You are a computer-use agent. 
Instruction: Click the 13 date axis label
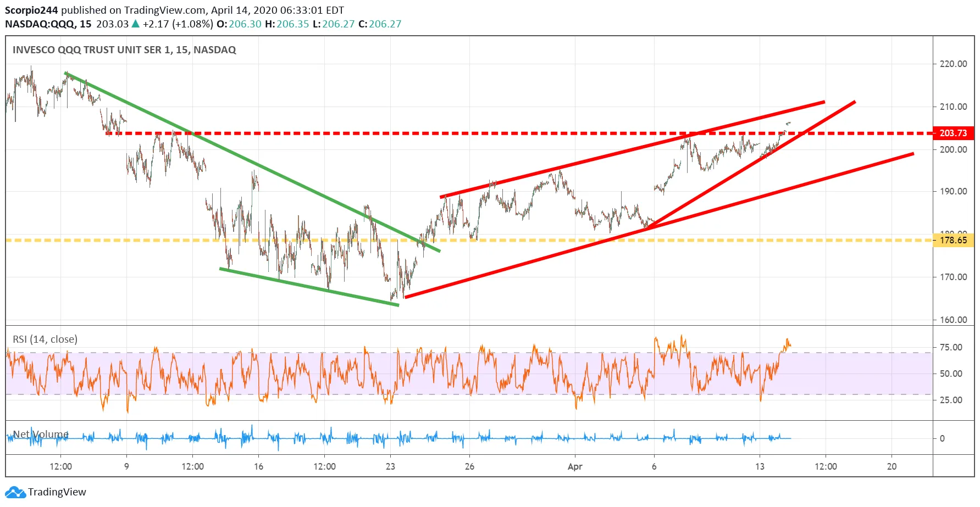point(760,466)
